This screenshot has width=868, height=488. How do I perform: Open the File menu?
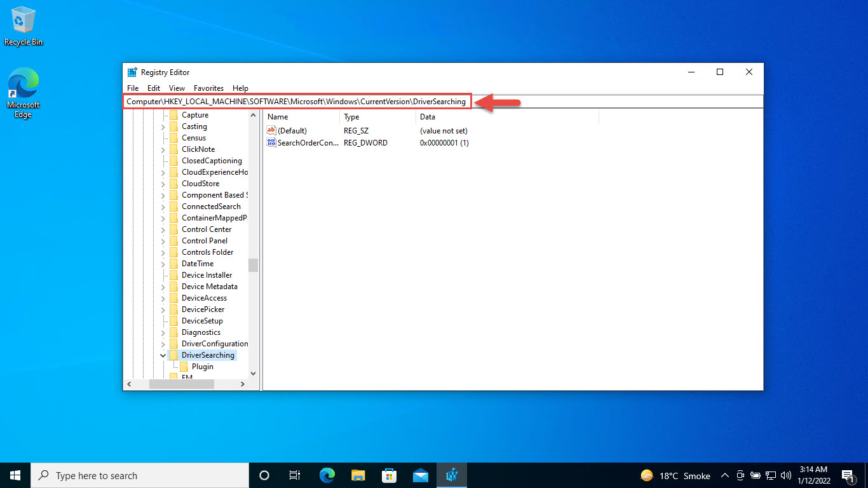(133, 88)
